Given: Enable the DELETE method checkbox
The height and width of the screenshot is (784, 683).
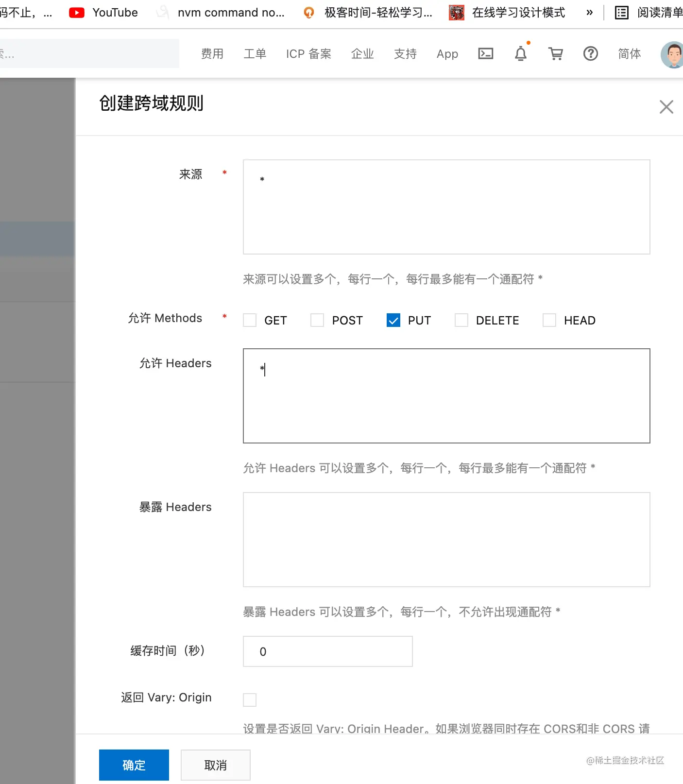Looking at the screenshot, I should [461, 320].
